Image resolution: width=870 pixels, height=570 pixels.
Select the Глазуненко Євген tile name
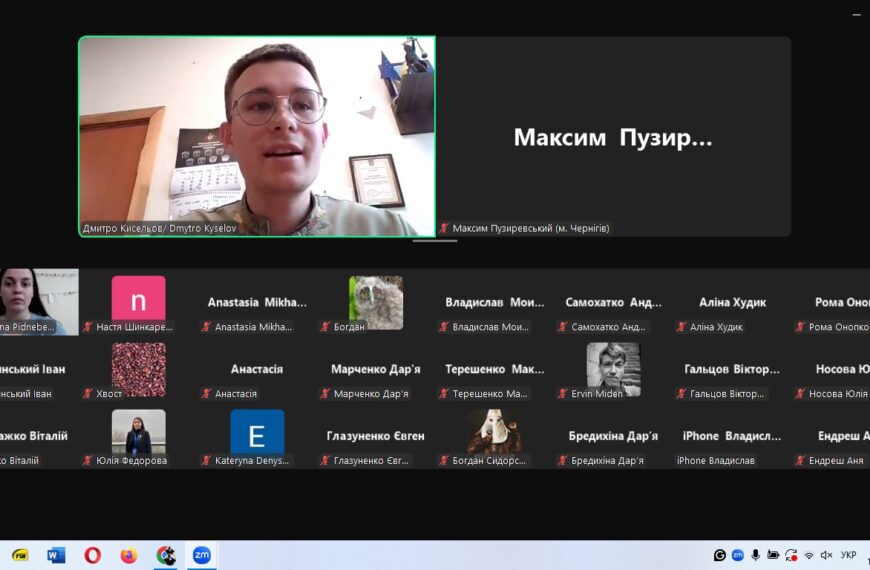[376, 436]
